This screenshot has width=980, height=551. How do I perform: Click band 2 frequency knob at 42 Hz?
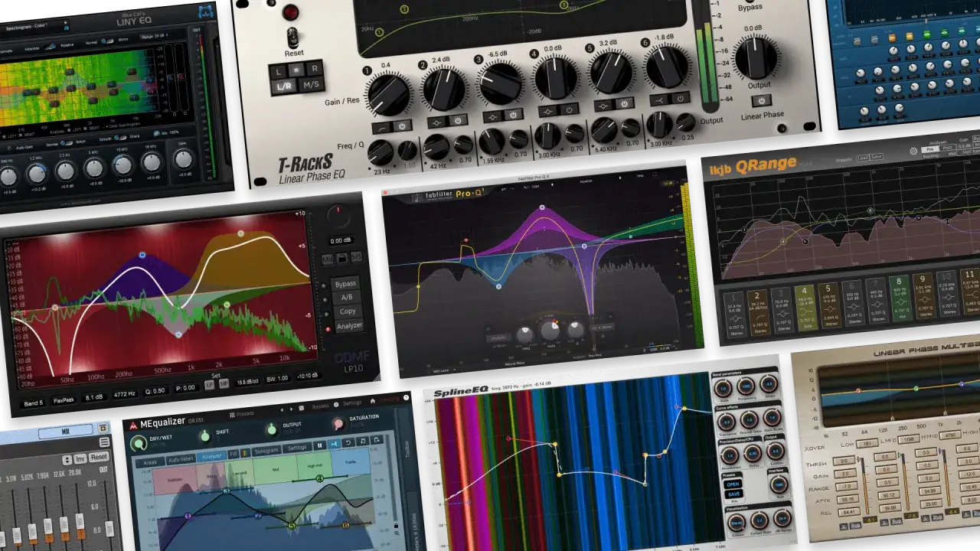click(x=436, y=146)
